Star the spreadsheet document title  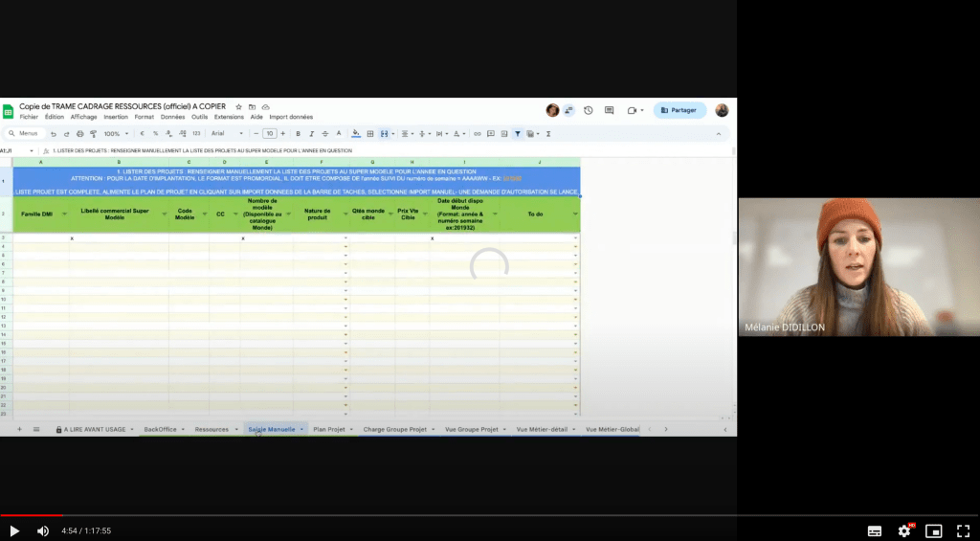(x=238, y=106)
